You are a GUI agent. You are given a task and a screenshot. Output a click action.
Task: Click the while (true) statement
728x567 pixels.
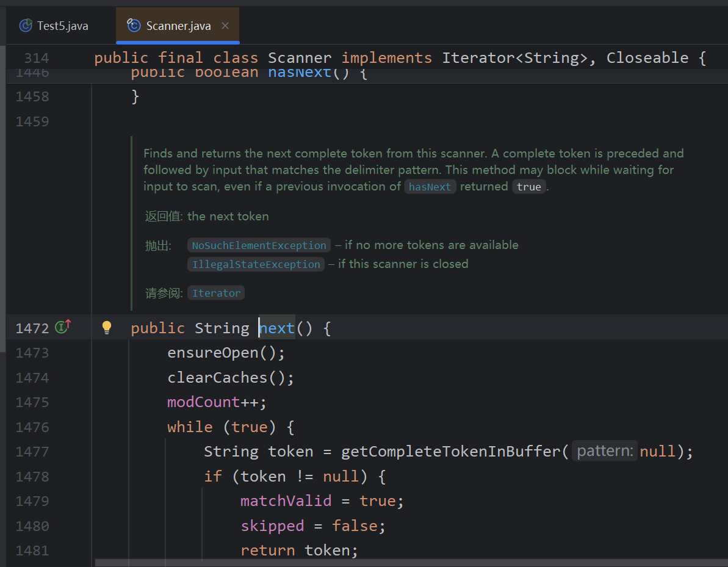coord(231,427)
